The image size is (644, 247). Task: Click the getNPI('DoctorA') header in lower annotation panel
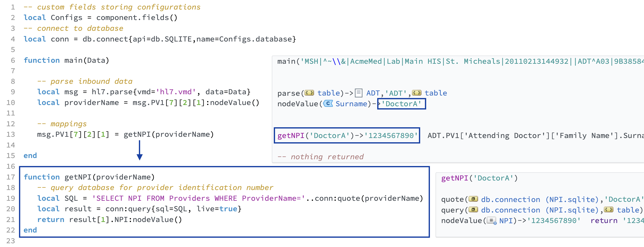(479, 178)
